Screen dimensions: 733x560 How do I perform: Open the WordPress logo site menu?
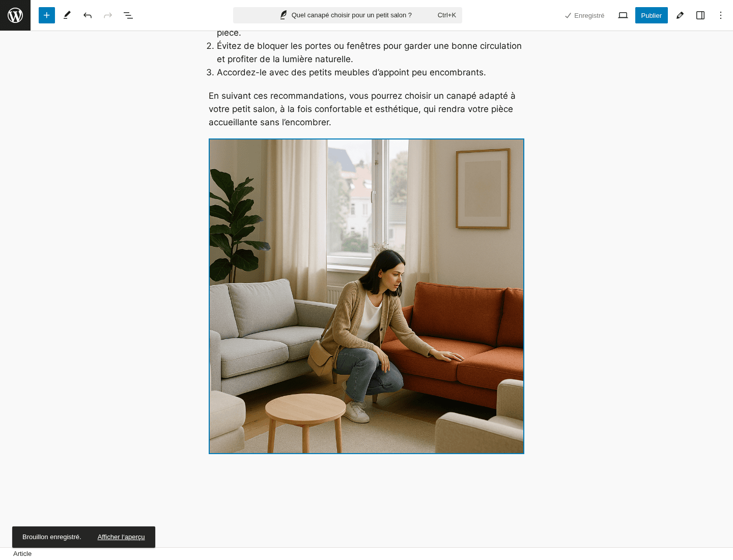click(15, 15)
